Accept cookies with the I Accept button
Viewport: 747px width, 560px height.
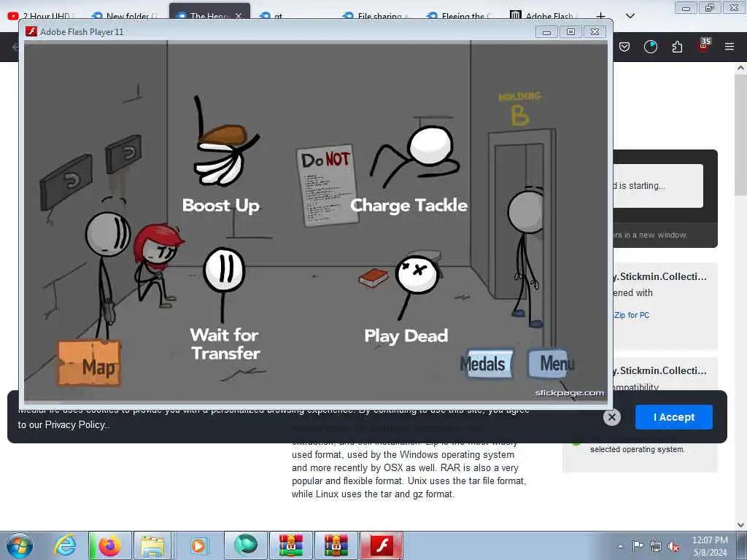pos(673,417)
